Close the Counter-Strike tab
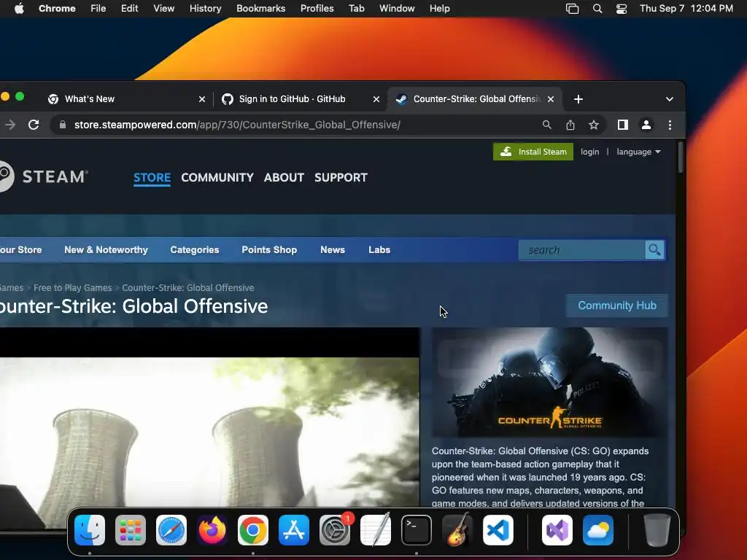The image size is (747, 560). pyautogui.click(x=551, y=99)
